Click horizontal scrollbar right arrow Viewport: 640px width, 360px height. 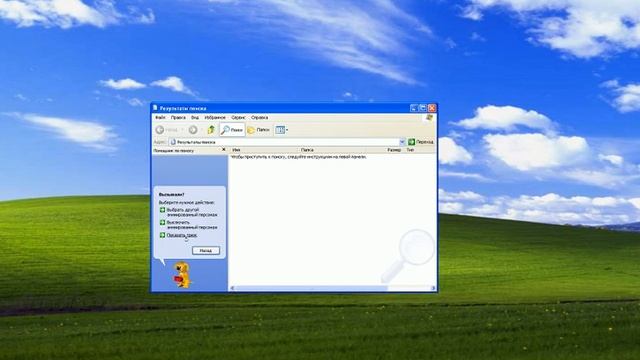click(x=433, y=288)
